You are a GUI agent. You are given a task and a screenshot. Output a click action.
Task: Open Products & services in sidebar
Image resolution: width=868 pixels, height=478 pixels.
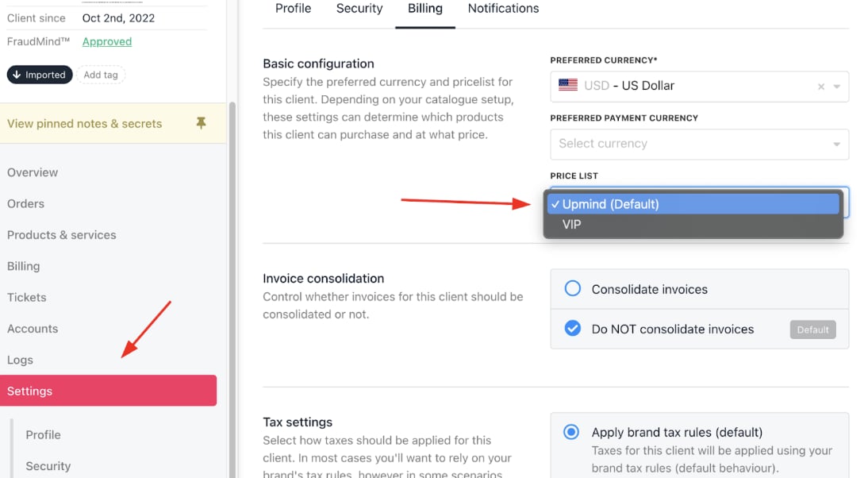pyautogui.click(x=61, y=235)
